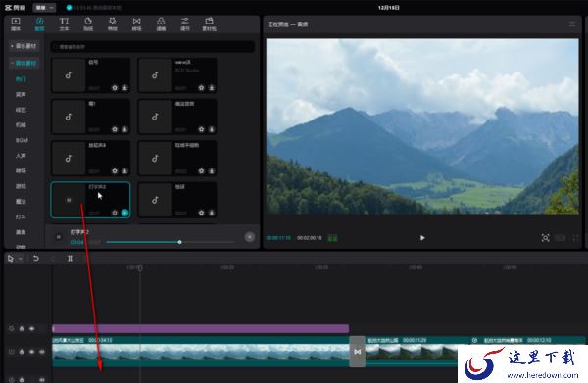Screen dimensions: 588x383
Task: Open the Transitions tab with bowtie icon
Action: point(136,24)
